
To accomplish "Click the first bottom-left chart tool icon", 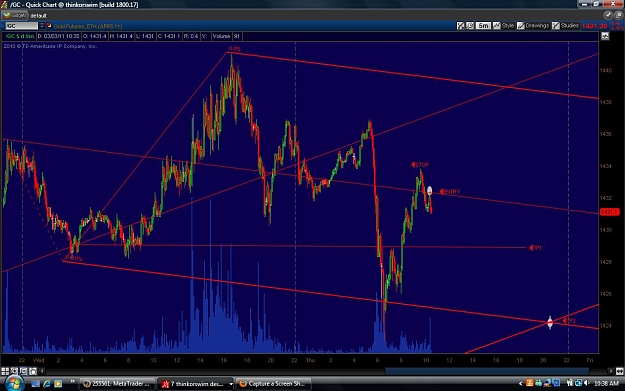I will click(x=5, y=371).
